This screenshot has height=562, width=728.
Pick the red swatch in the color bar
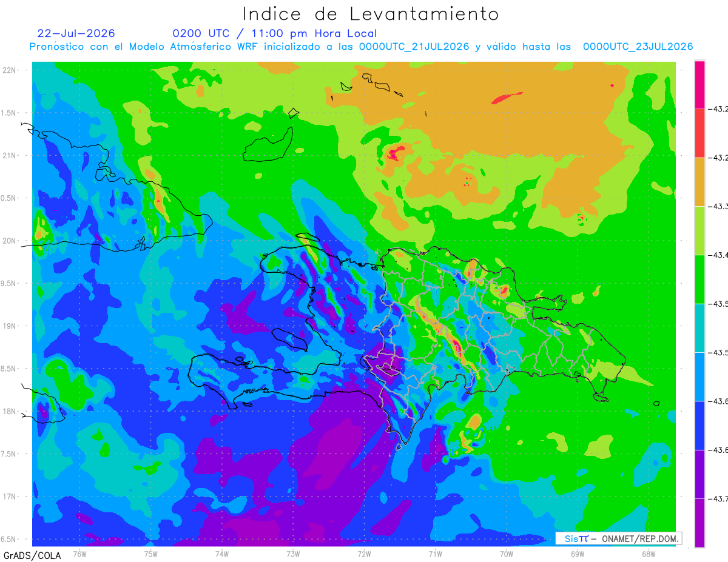coord(699,133)
